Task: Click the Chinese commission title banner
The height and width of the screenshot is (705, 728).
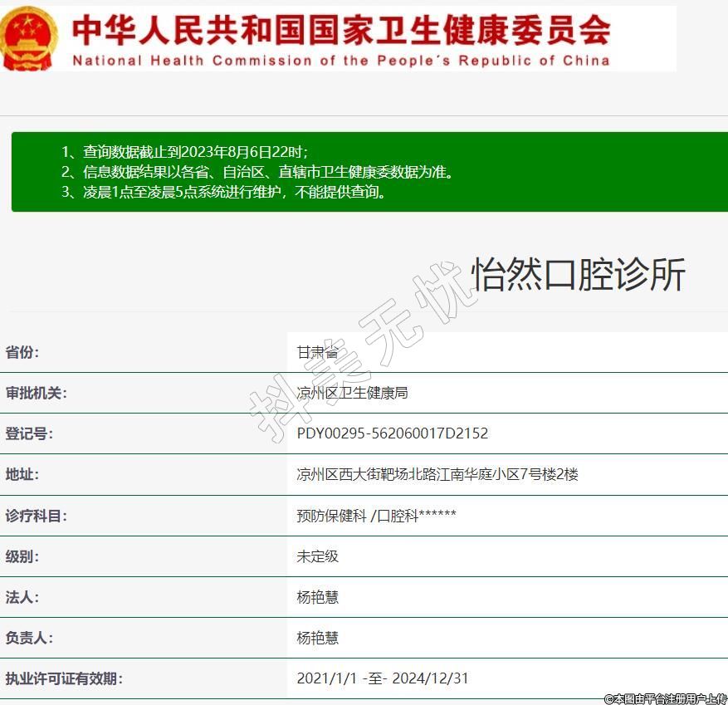Action: pyautogui.click(x=340, y=30)
